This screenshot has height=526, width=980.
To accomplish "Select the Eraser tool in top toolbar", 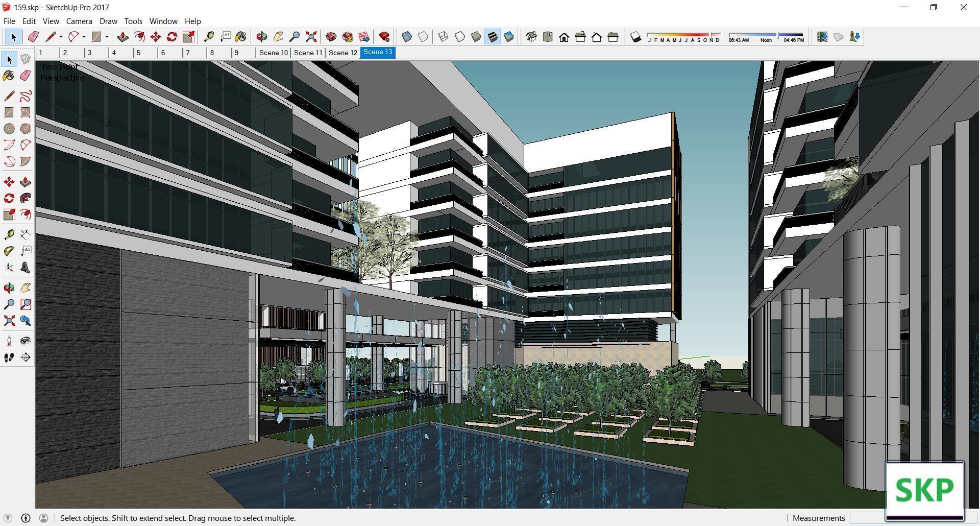I will [x=33, y=37].
